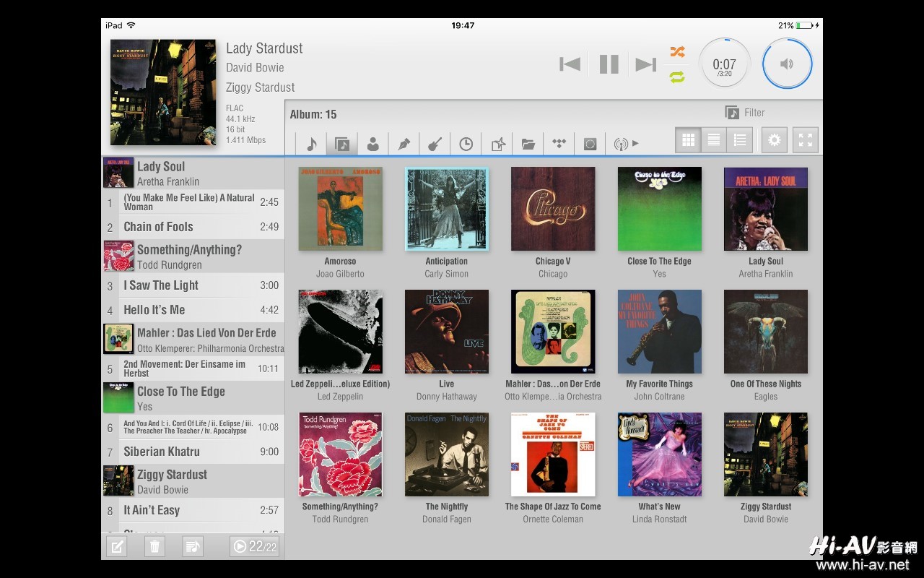Skip to the next track
This screenshot has height=578, width=924.
tap(645, 64)
